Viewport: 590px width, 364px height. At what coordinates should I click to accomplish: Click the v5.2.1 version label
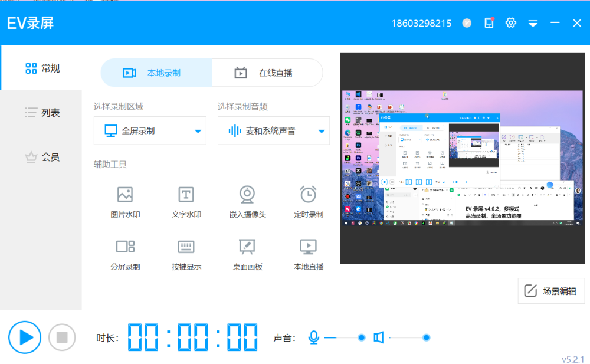tap(573, 359)
